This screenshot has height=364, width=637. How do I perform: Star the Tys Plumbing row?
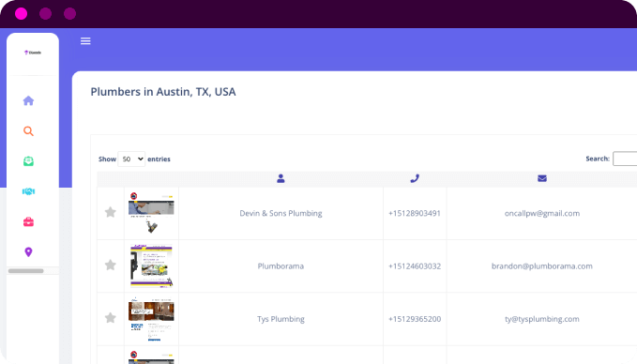(111, 318)
